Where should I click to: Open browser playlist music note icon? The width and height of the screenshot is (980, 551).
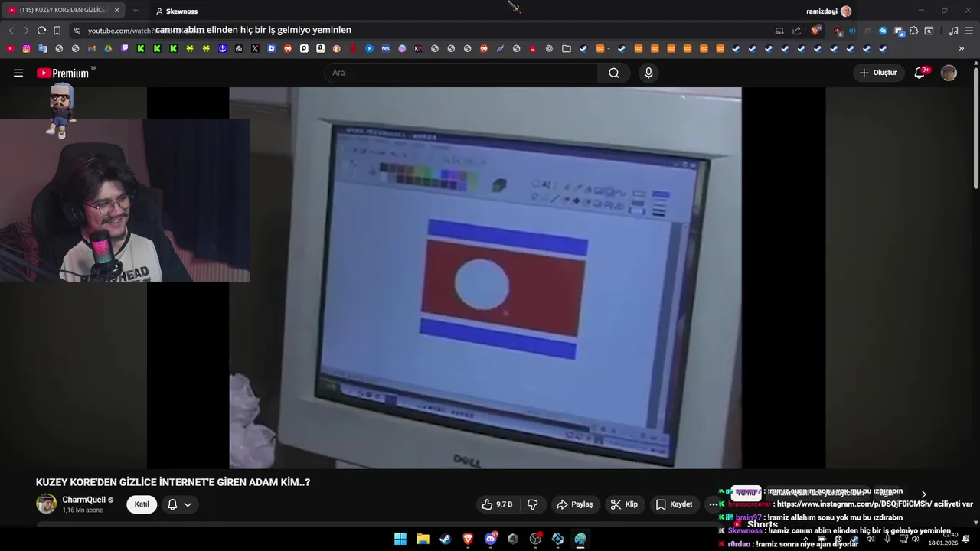tap(953, 31)
